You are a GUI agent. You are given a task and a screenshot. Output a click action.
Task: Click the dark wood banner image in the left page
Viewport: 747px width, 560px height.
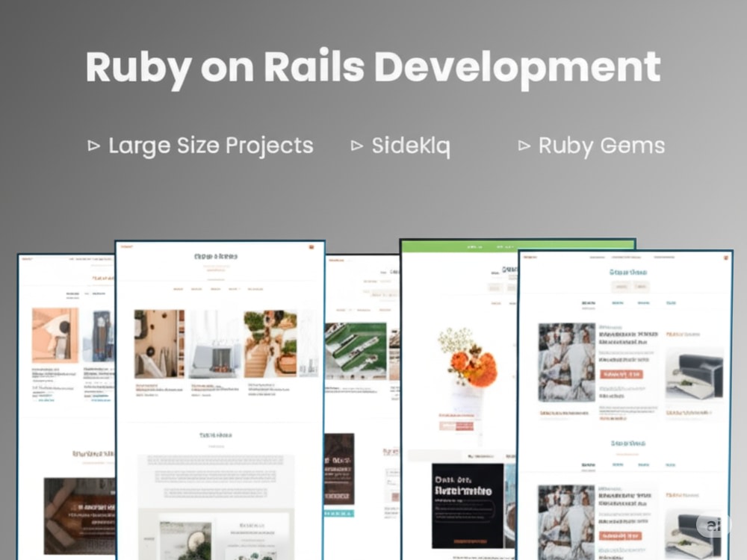[80, 516]
